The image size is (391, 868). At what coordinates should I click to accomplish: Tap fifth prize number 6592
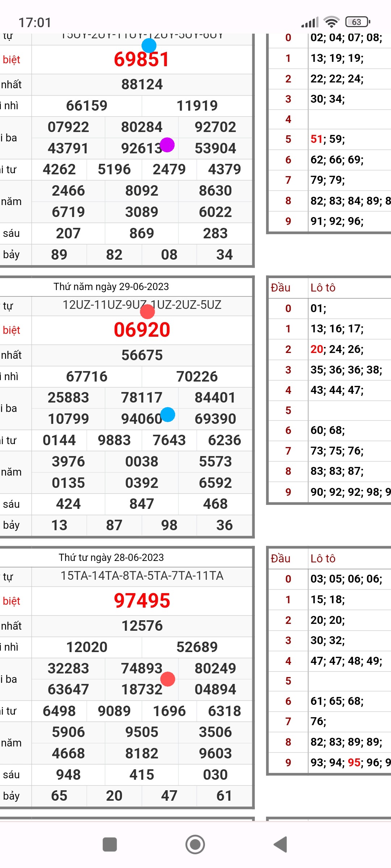[x=215, y=483]
